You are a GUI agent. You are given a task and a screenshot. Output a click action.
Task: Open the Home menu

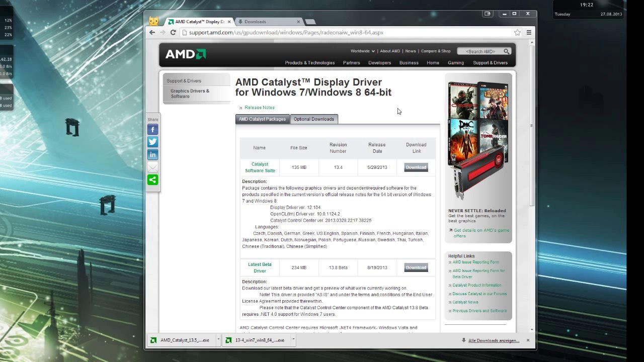[433, 63]
